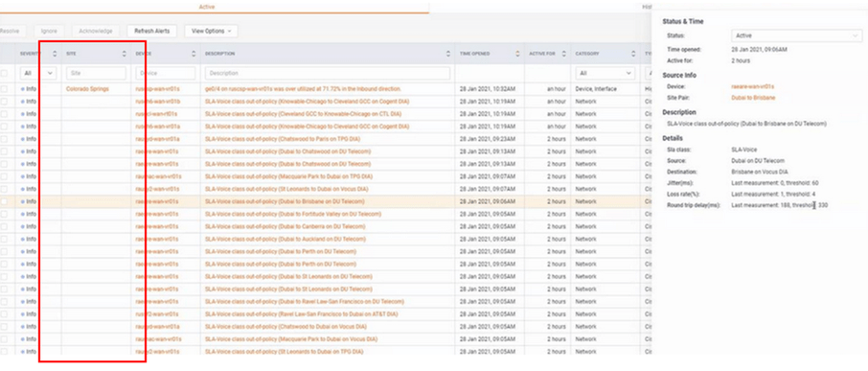This screenshot has width=868, height=371.
Task: Focus the Description filter input field
Action: (327, 73)
